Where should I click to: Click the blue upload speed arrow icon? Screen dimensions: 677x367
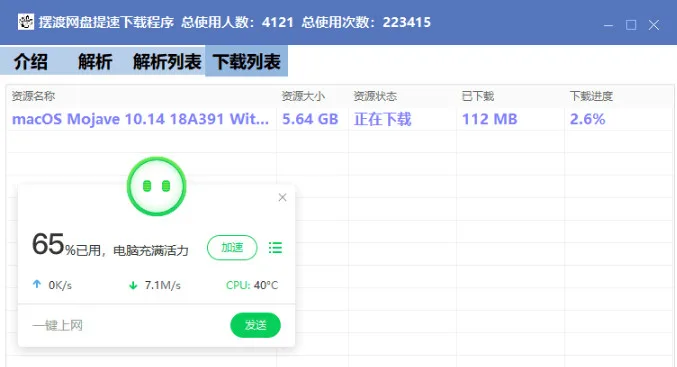(37, 284)
